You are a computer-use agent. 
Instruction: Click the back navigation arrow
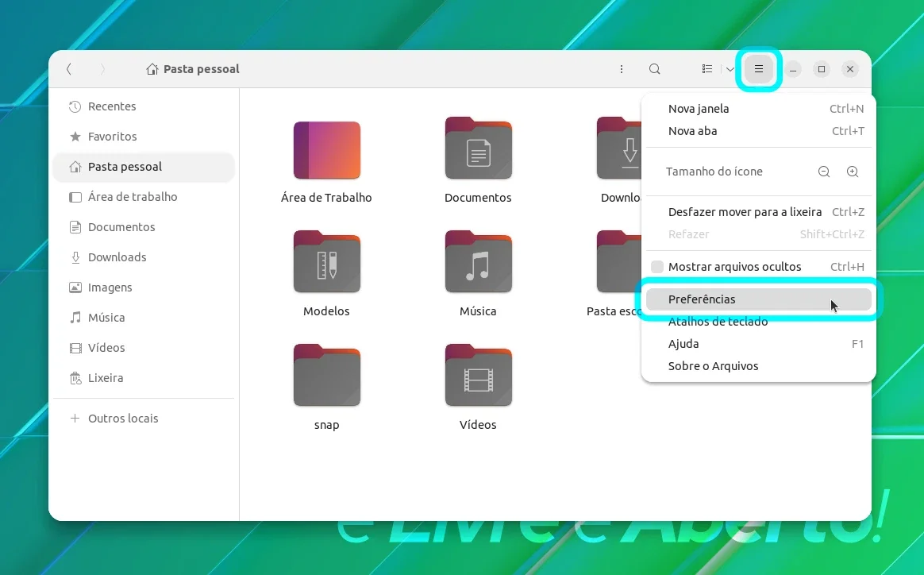(x=69, y=69)
